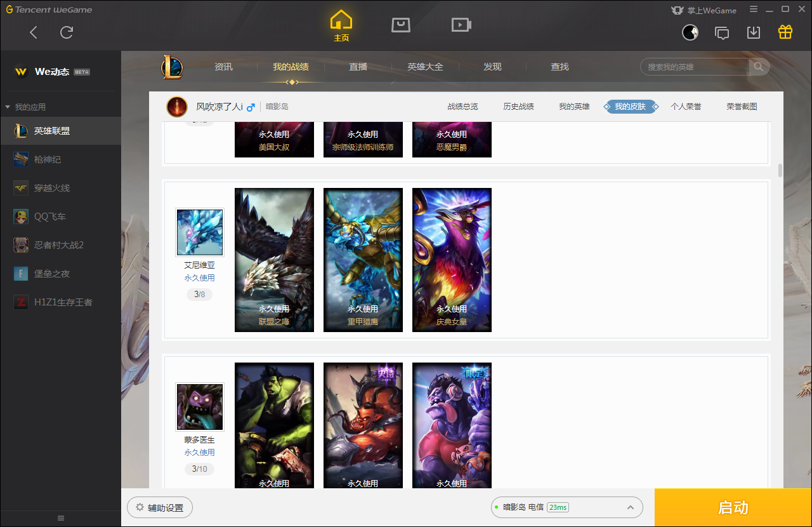
Task: Open the 联盟之喙 skin card
Action: point(274,260)
